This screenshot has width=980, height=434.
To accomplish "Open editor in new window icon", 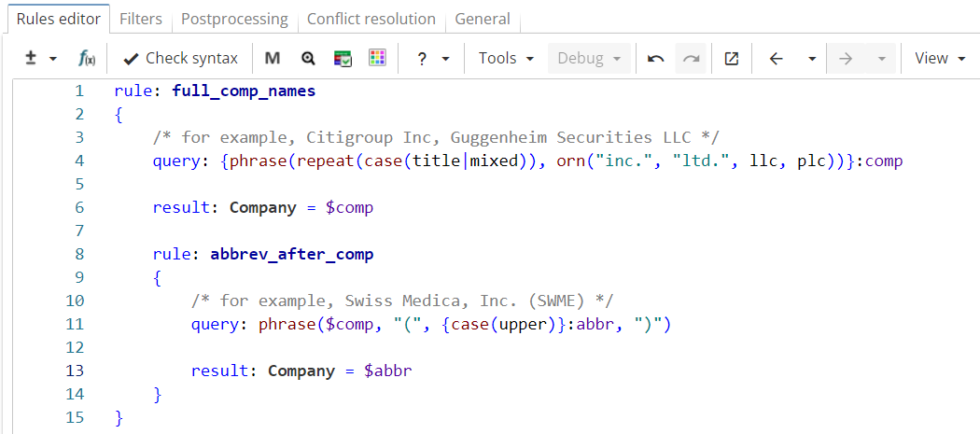I will click(732, 58).
